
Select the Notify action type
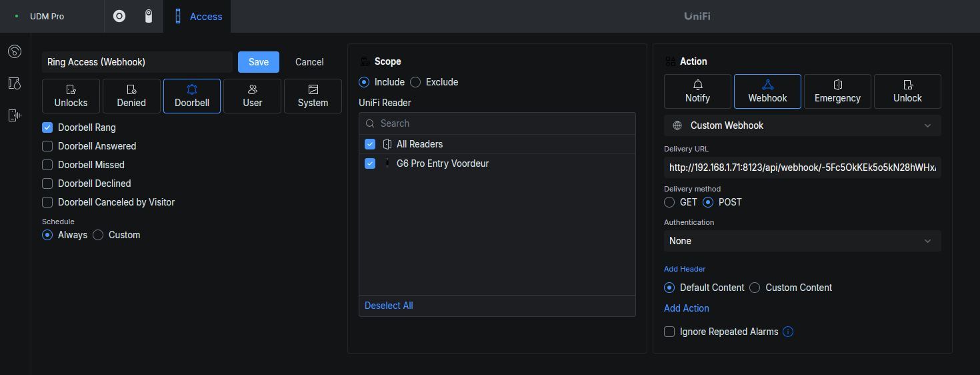pyautogui.click(x=697, y=91)
